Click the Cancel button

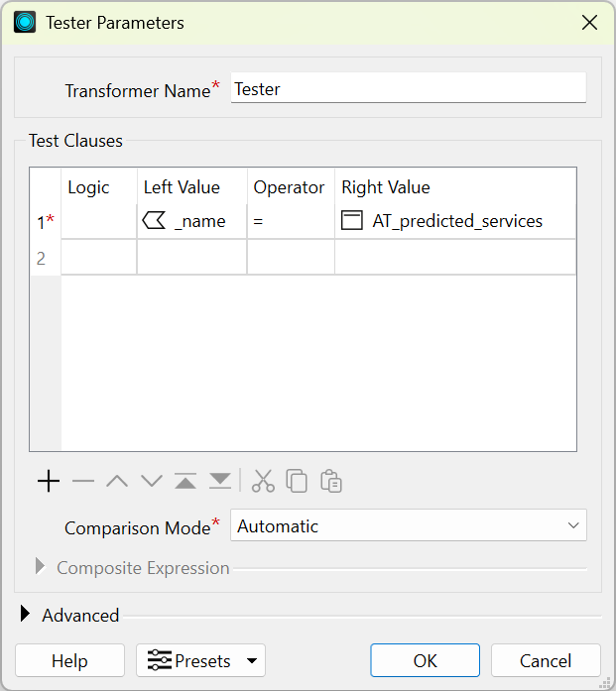tap(546, 660)
